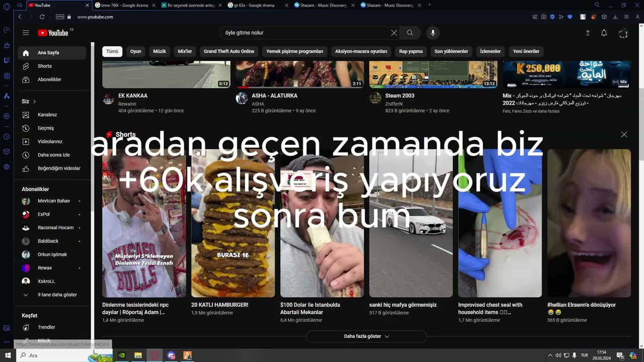Open Daha sonra izle in sidebar

52,155
